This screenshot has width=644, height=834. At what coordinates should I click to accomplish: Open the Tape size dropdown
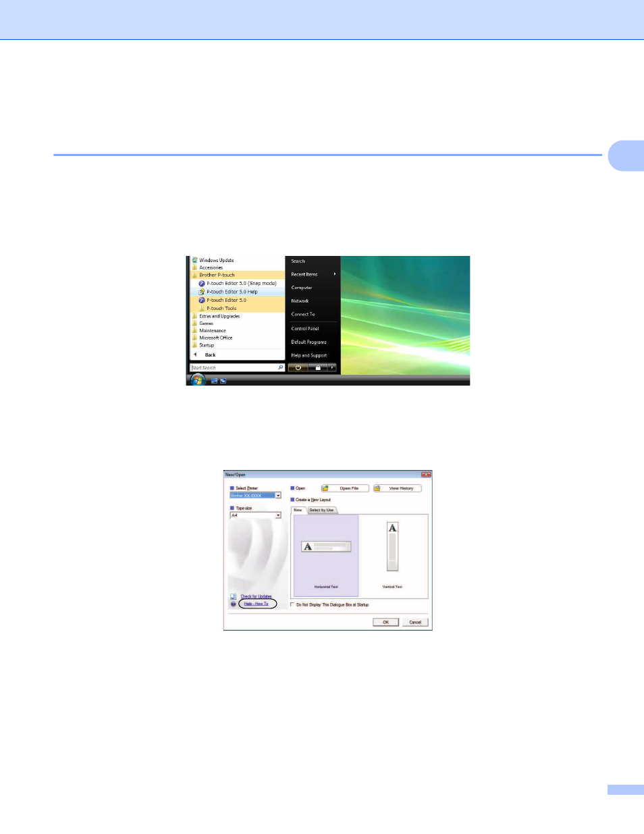pyautogui.click(x=277, y=515)
